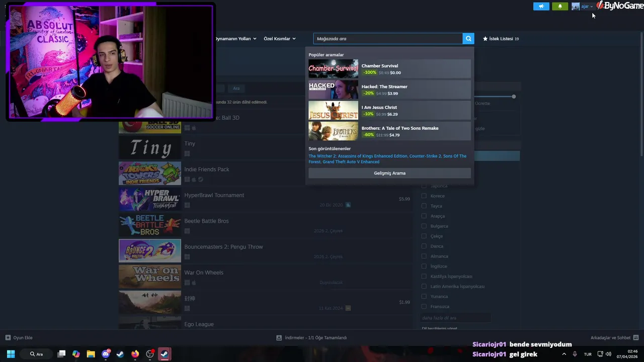The height and width of the screenshot is (362, 644).
Task: Click the volume speaker tray icon
Action: click(x=609, y=354)
